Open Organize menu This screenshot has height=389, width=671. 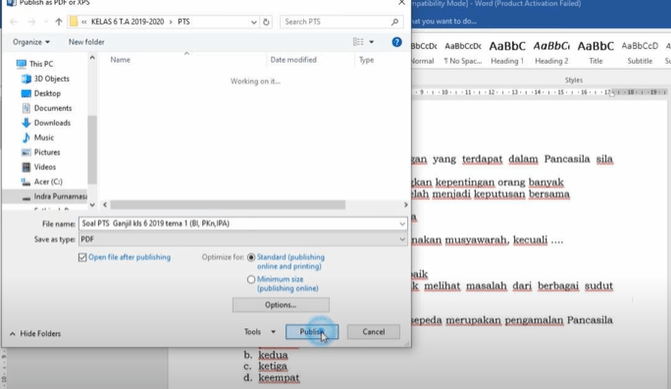(31, 42)
